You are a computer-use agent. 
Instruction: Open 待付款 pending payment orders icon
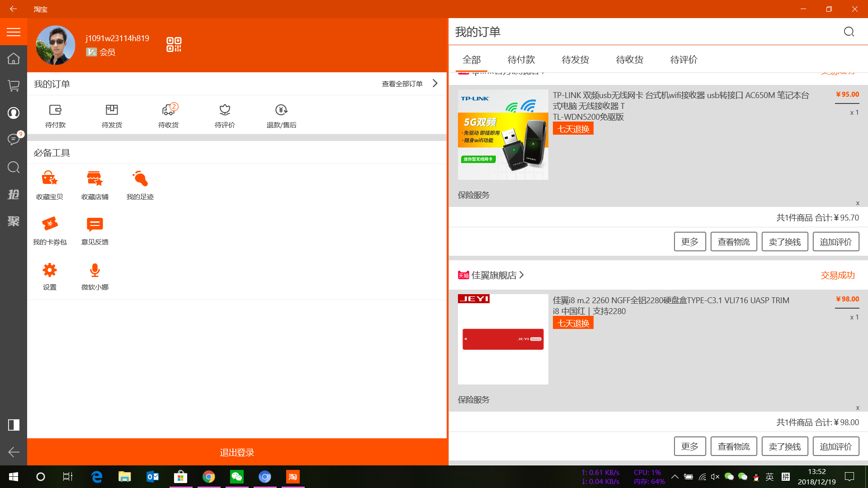pyautogui.click(x=55, y=116)
